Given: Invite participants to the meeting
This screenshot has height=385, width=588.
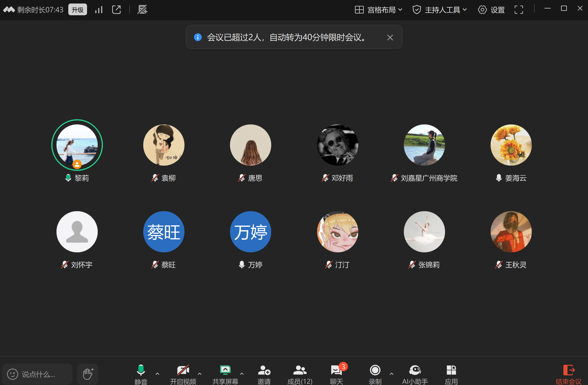Looking at the screenshot, I should click(264, 372).
